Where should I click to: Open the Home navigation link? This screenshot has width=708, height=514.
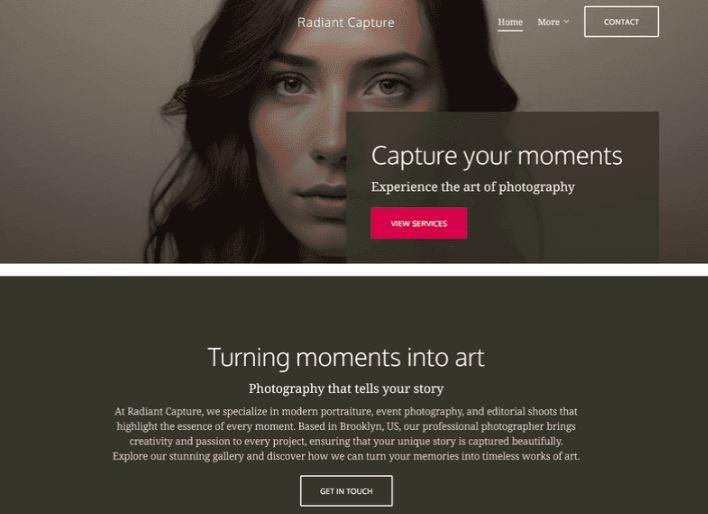click(510, 22)
